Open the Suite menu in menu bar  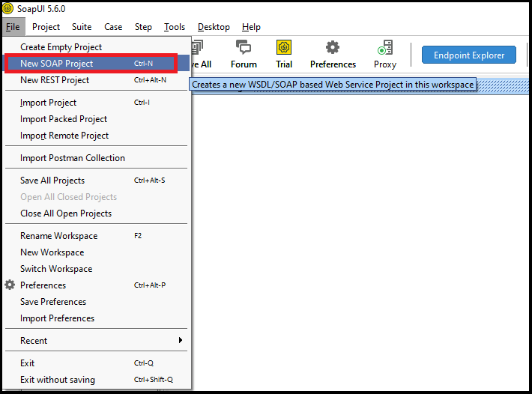[82, 27]
